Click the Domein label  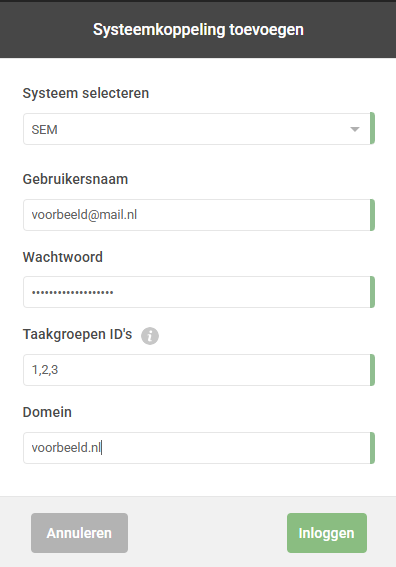pyautogui.click(x=47, y=412)
